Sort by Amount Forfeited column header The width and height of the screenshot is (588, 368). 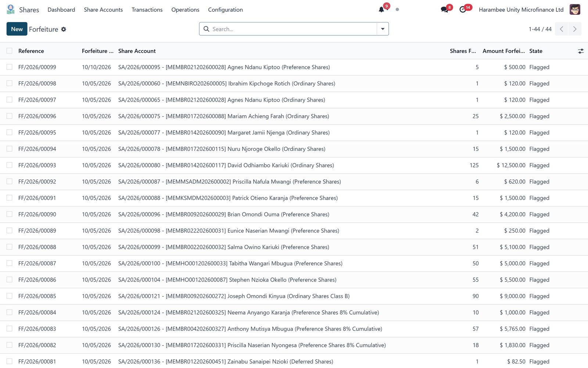point(503,51)
